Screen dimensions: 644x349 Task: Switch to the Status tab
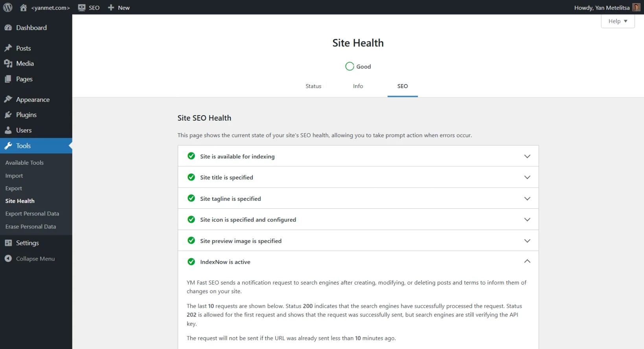(313, 86)
